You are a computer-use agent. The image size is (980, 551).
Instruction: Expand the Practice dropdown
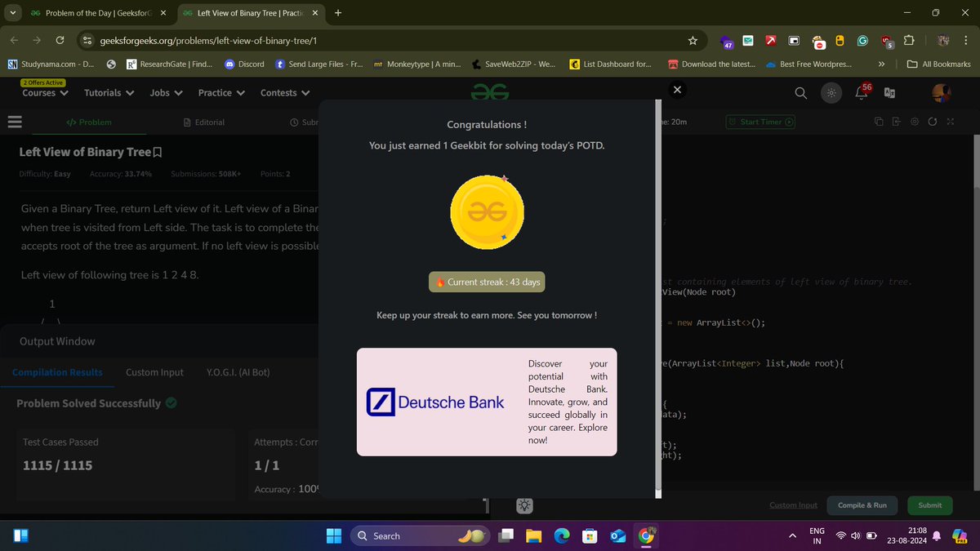(x=221, y=93)
